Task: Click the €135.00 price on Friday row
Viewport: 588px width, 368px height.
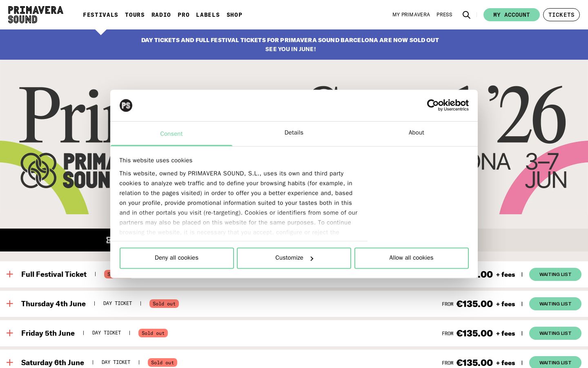Action: (474, 333)
